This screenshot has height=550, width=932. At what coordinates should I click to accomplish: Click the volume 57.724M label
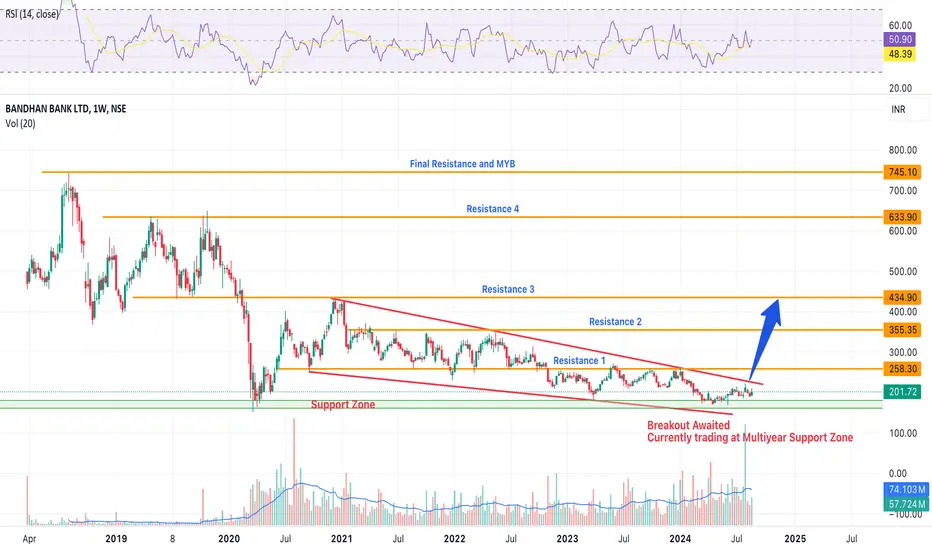[x=906, y=504]
